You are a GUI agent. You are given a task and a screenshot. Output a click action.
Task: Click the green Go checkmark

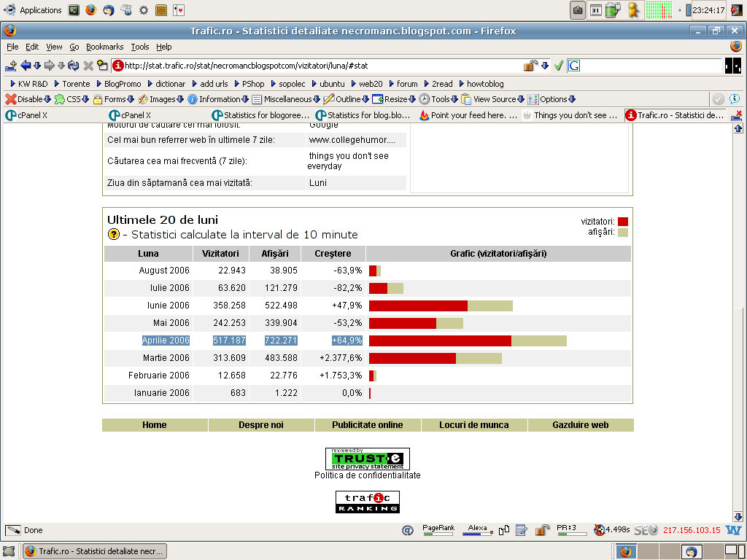pyautogui.click(x=559, y=66)
